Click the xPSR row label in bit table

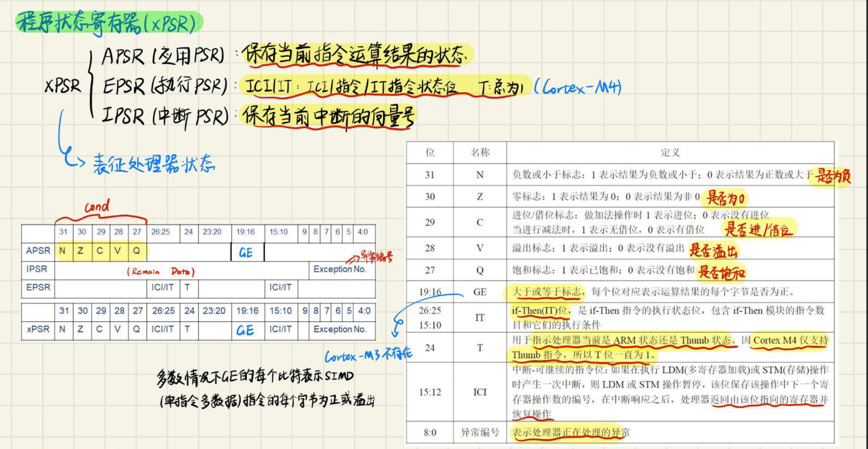tap(38, 329)
